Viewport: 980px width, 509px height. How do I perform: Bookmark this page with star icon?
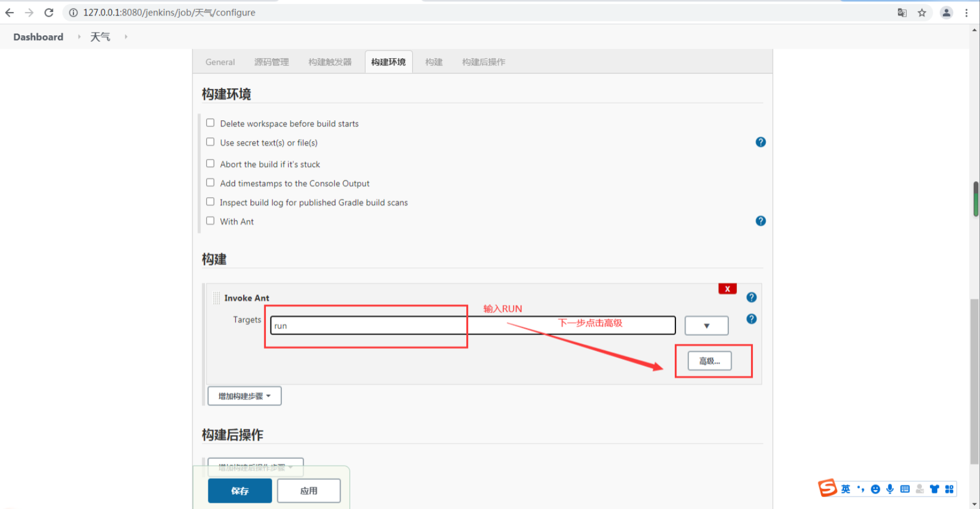click(x=922, y=13)
